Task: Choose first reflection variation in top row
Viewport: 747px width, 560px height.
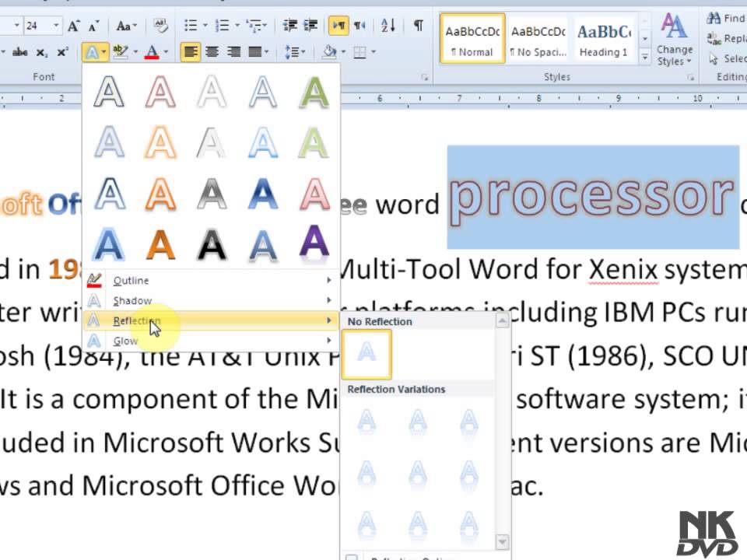Action: point(366,421)
